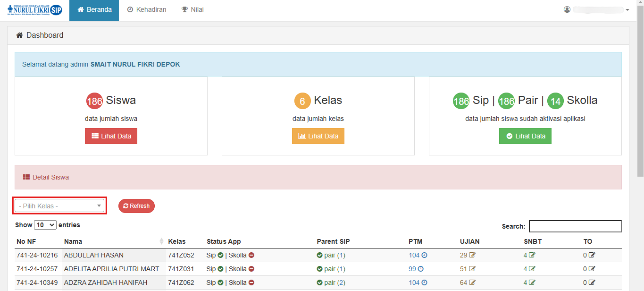Click the Nurul Fikri SIP logo
The height and width of the screenshot is (291, 644).
34,10
